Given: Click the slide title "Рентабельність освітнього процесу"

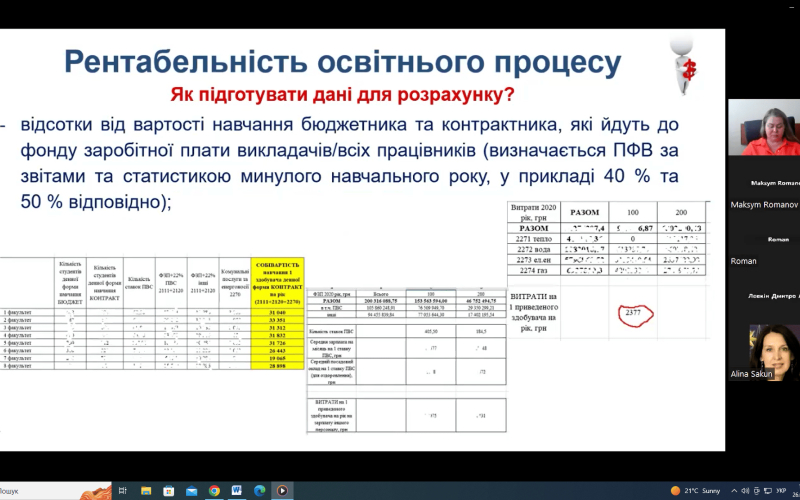Looking at the screenshot, I should tap(342, 62).
